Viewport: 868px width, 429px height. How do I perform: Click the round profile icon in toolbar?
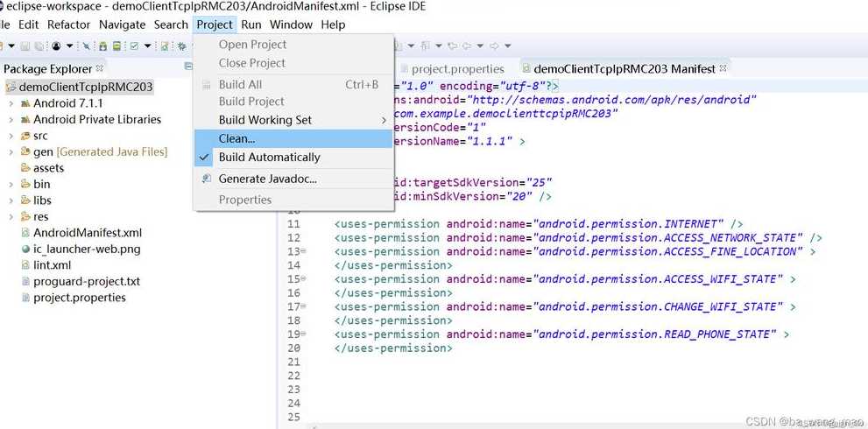pos(56,46)
